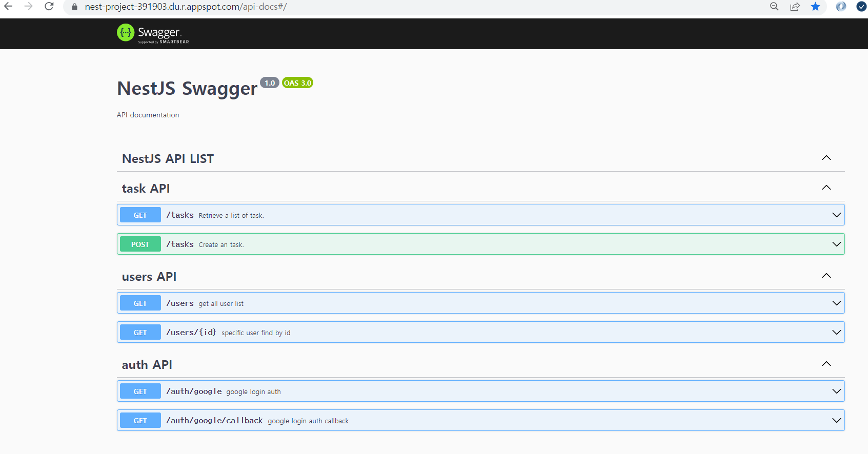The width and height of the screenshot is (868, 454).
Task: Click the auth API tag heading
Action: 147,365
